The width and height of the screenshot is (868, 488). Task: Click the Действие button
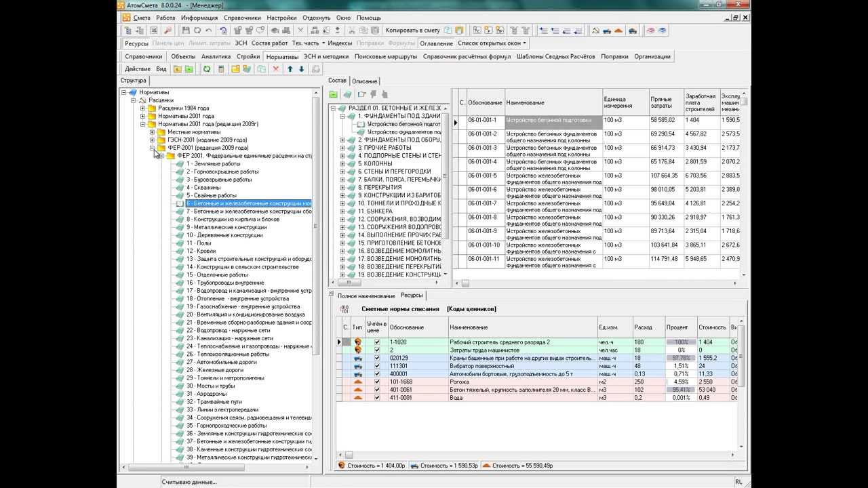[138, 69]
